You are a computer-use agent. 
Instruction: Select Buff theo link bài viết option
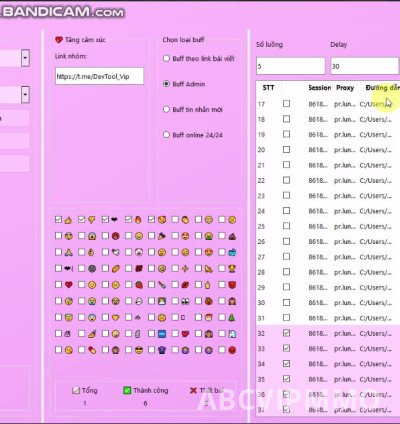pyautogui.click(x=166, y=58)
